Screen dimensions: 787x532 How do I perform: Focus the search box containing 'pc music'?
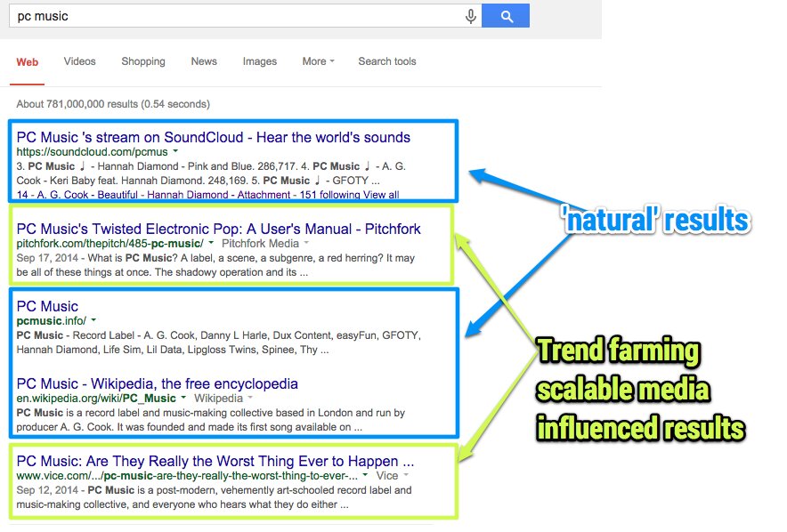pyautogui.click(x=245, y=16)
